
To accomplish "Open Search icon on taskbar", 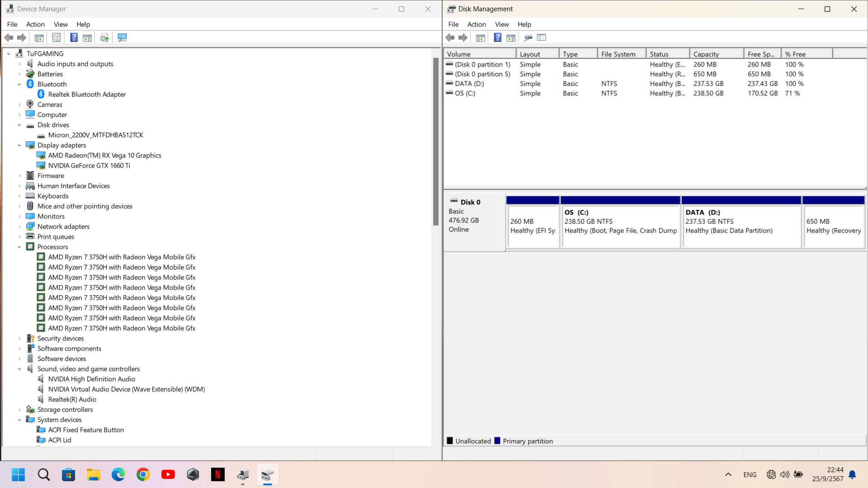I will tap(44, 474).
